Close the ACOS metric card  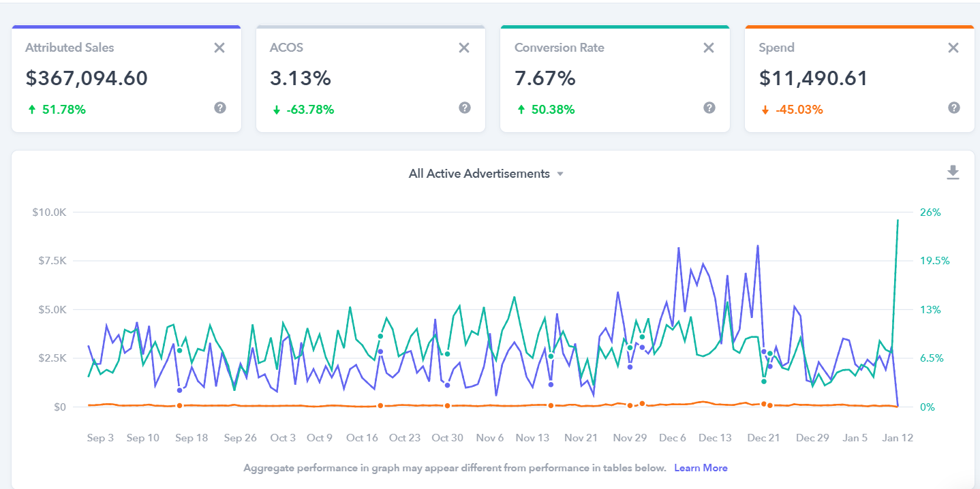coord(464,48)
